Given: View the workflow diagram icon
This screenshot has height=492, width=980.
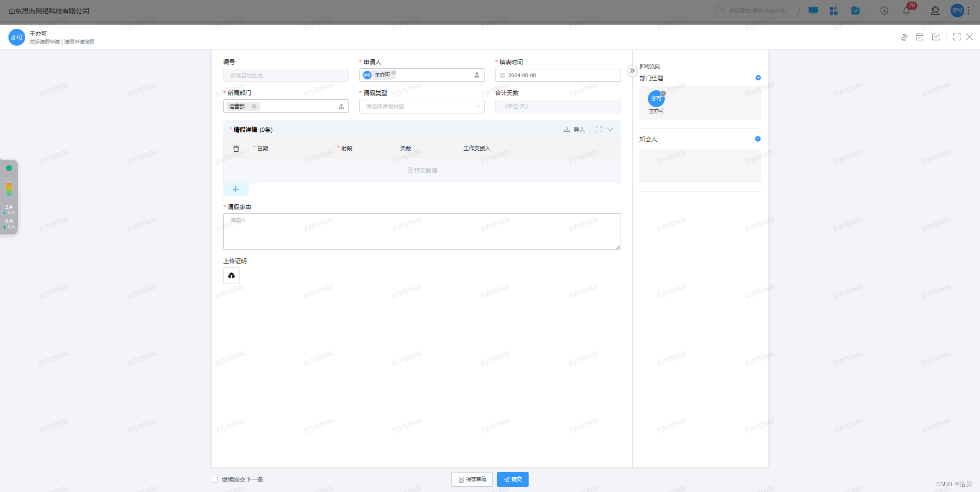Looking at the screenshot, I should [904, 37].
